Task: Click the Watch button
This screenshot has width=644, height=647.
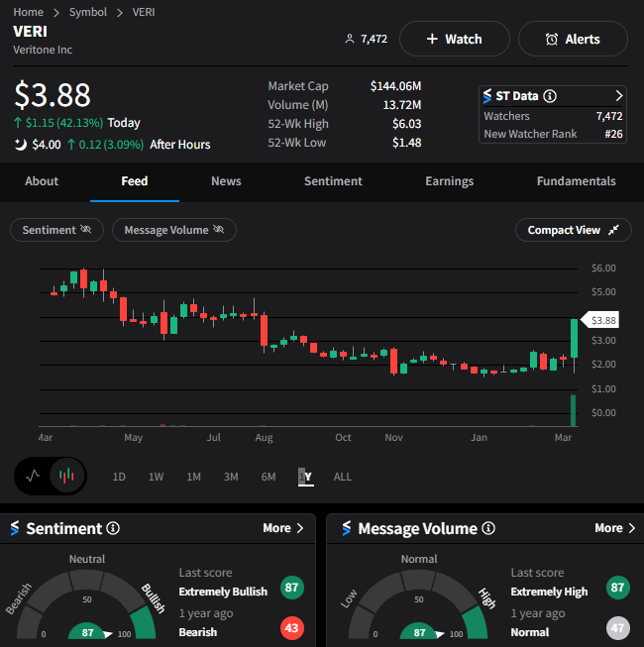Action: coord(454,39)
